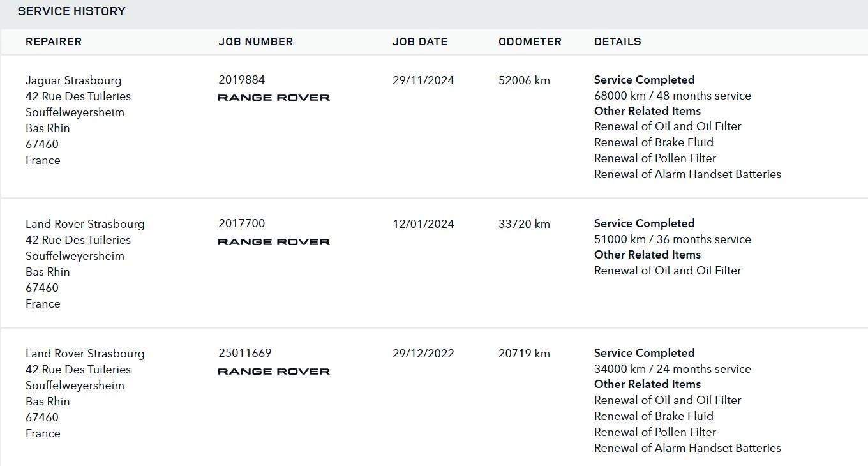Select the job date 29/11/2024
Screen dimensions: 868x466
click(423, 80)
